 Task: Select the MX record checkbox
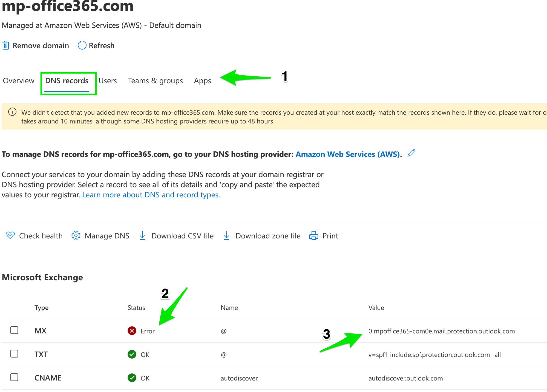point(14,330)
